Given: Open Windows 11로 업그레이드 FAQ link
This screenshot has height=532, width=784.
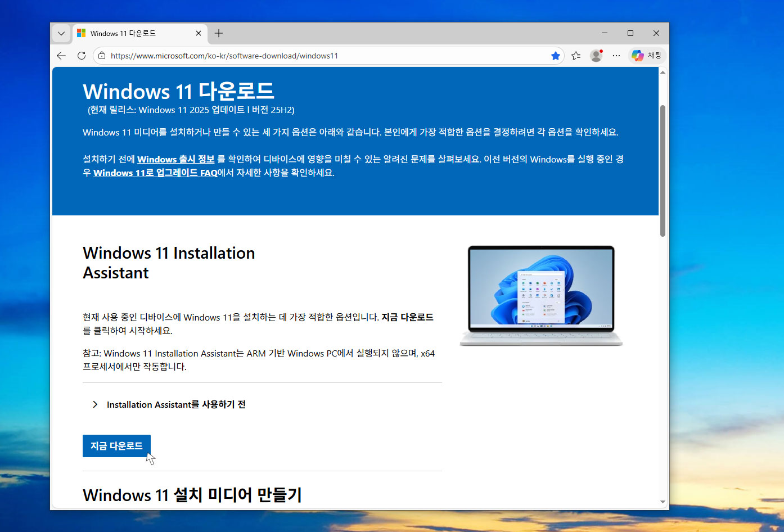Looking at the screenshot, I should (x=155, y=173).
